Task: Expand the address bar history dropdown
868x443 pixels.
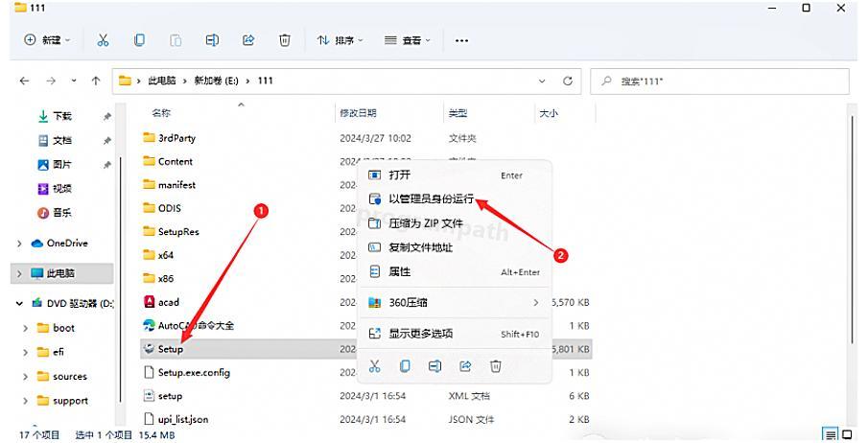Action: point(542,81)
